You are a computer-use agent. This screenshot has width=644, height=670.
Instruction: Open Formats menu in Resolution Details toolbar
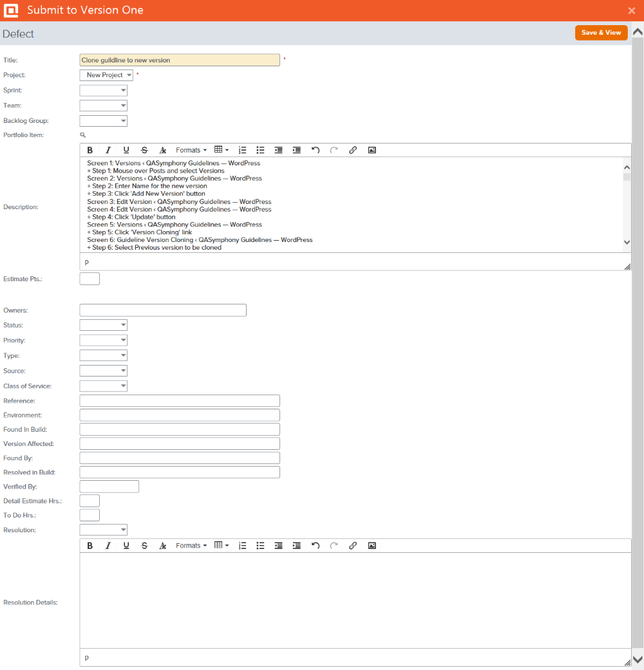tap(191, 546)
